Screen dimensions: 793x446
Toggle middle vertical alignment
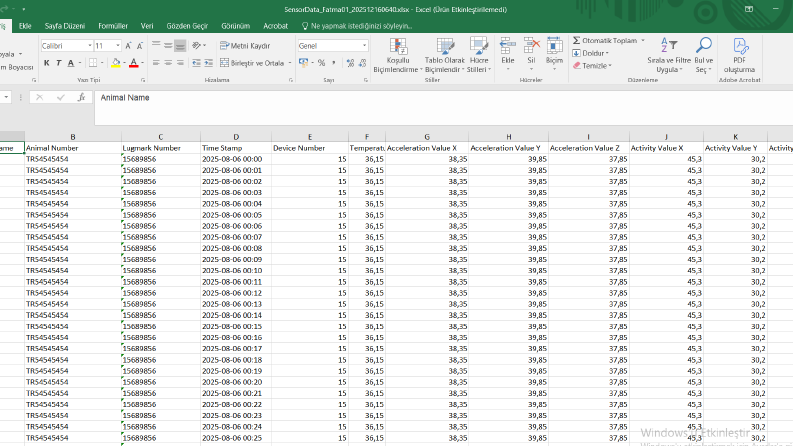tap(168, 46)
